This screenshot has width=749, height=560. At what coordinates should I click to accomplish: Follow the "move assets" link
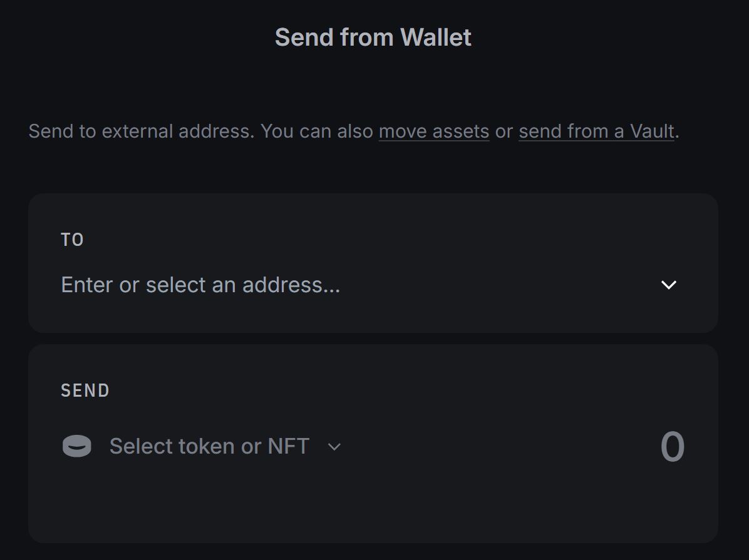coord(434,131)
